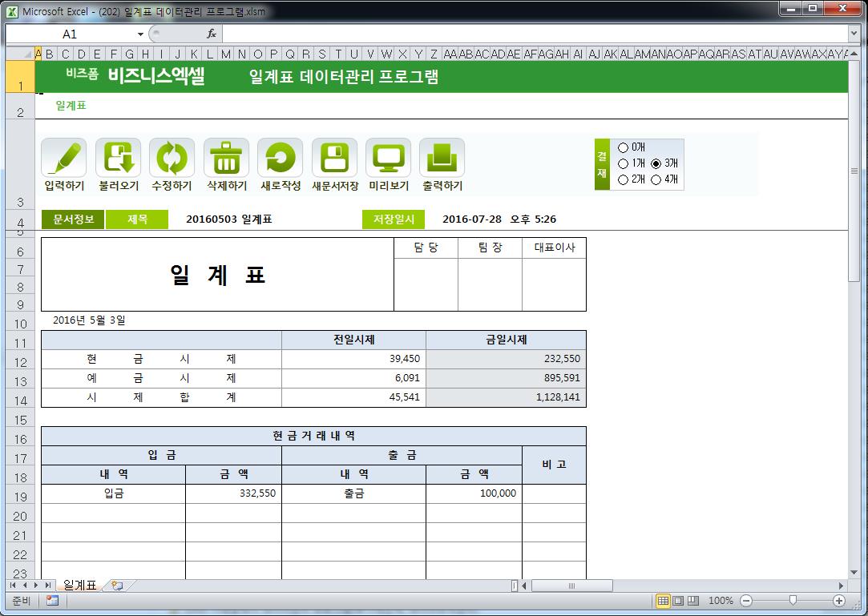The image size is (868, 616).
Task: Click the horizontal scrollbar thumb
Action: (x=571, y=586)
